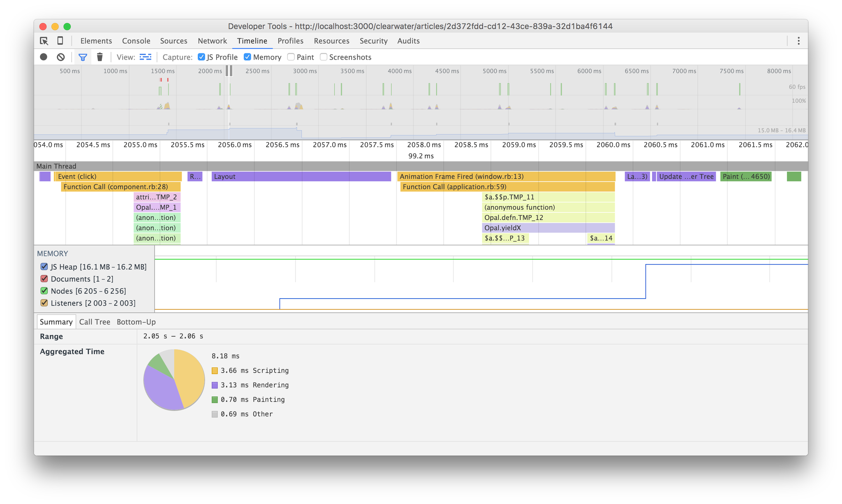The height and width of the screenshot is (504, 842).
Task: Select the Layout event bar
Action: 301,176
